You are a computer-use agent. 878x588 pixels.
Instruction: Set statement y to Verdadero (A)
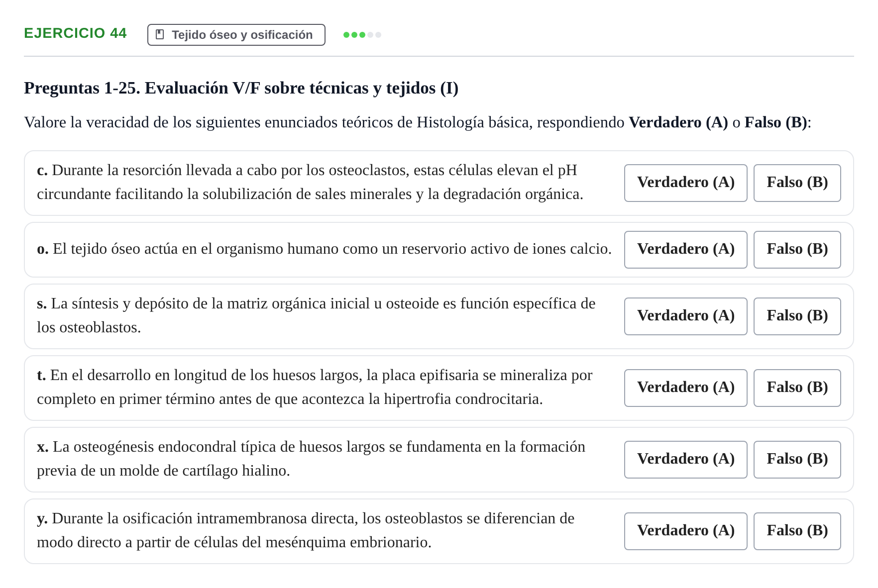[x=686, y=531]
